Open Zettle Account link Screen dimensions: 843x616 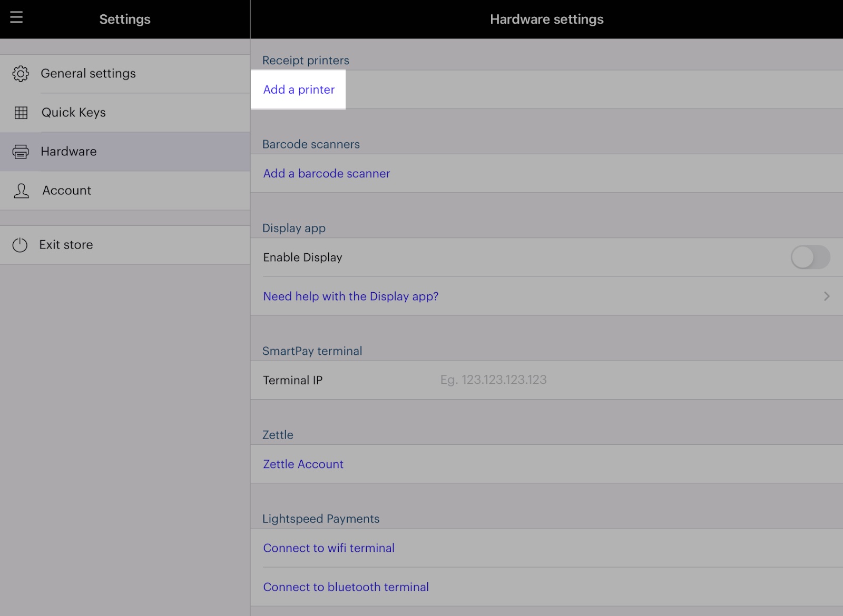click(303, 464)
